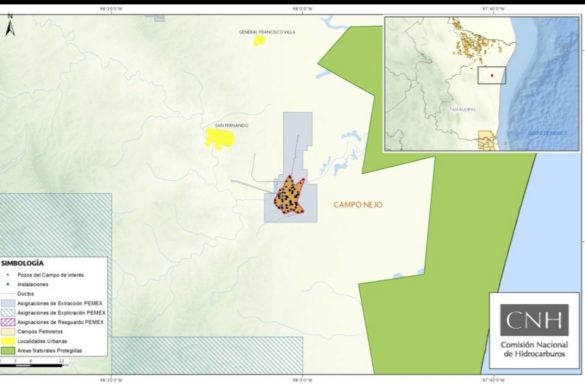The height and width of the screenshot is (385, 585).
Task: Click the yellow San Fernando urban area
Action: click(x=220, y=138)
